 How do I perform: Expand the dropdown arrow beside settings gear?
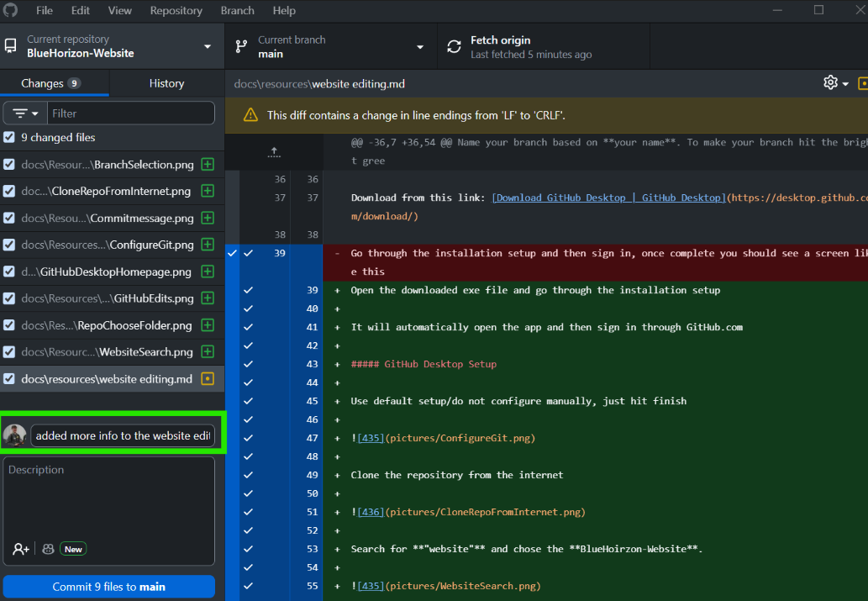pos(845,84)
